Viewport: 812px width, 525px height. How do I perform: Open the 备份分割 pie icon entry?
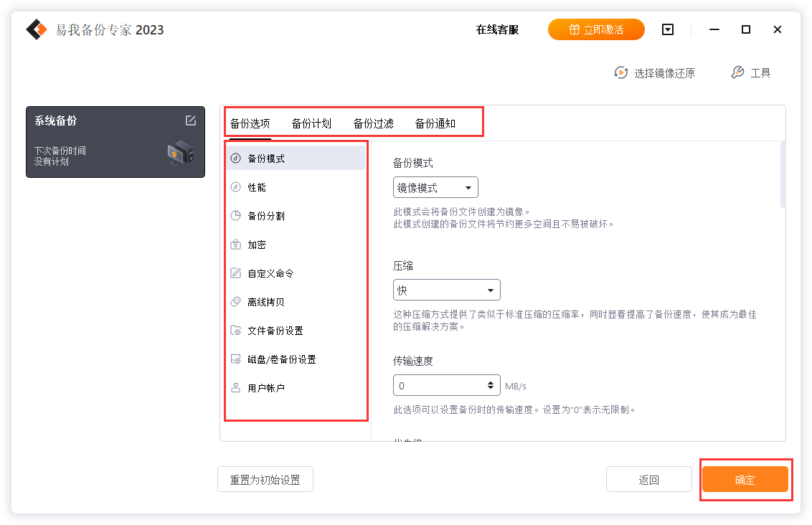click(266, 216)
